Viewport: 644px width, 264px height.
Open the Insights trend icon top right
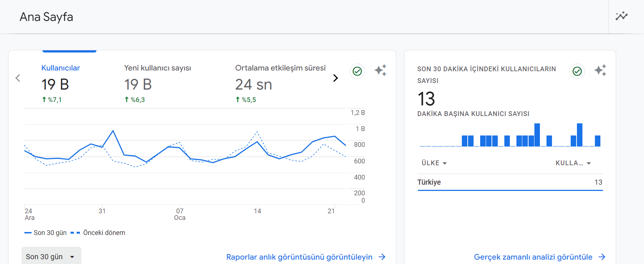point(622,16)
